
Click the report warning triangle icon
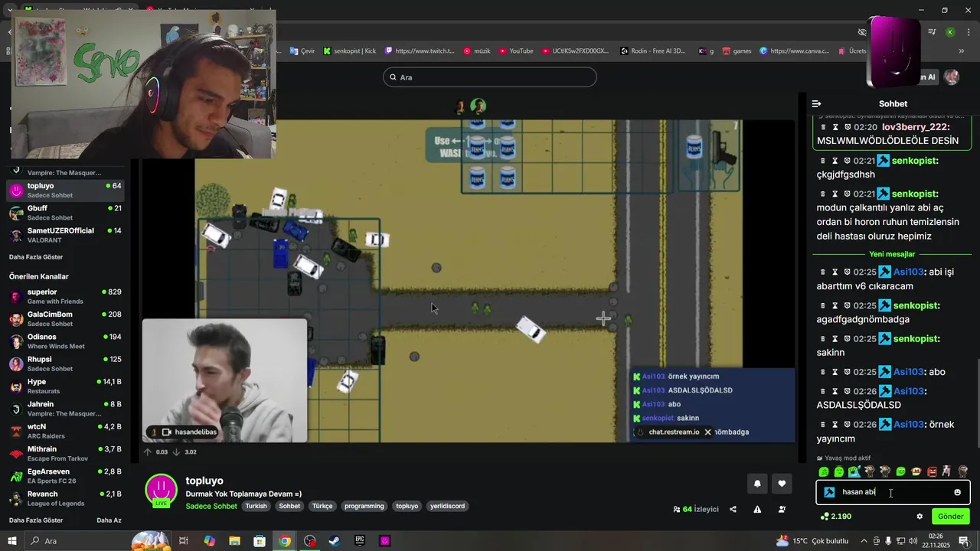pos(757,509)
